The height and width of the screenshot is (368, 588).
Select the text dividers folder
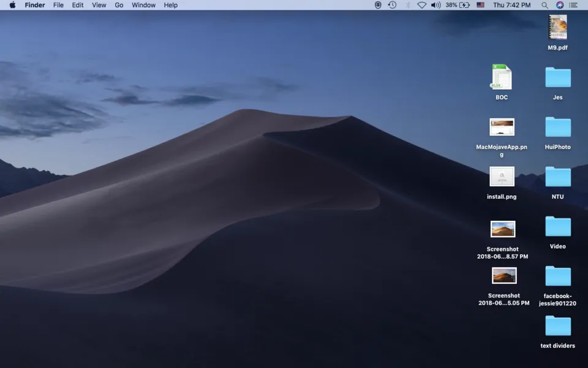[x=558, y=326]
